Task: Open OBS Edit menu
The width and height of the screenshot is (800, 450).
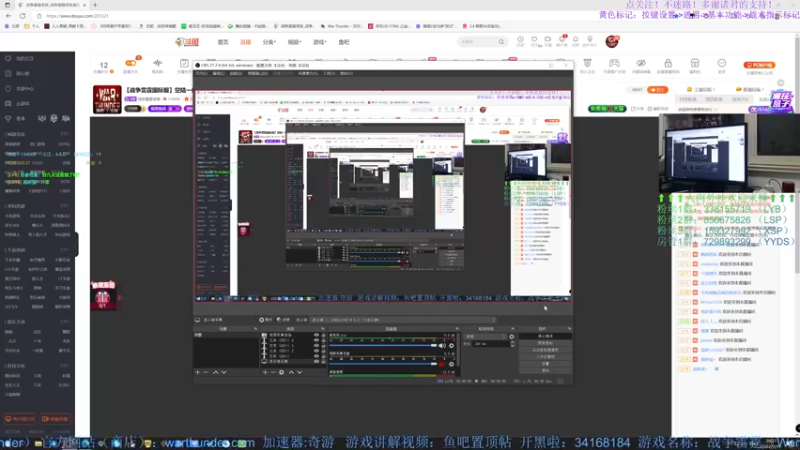Action: tap(218, 73)
